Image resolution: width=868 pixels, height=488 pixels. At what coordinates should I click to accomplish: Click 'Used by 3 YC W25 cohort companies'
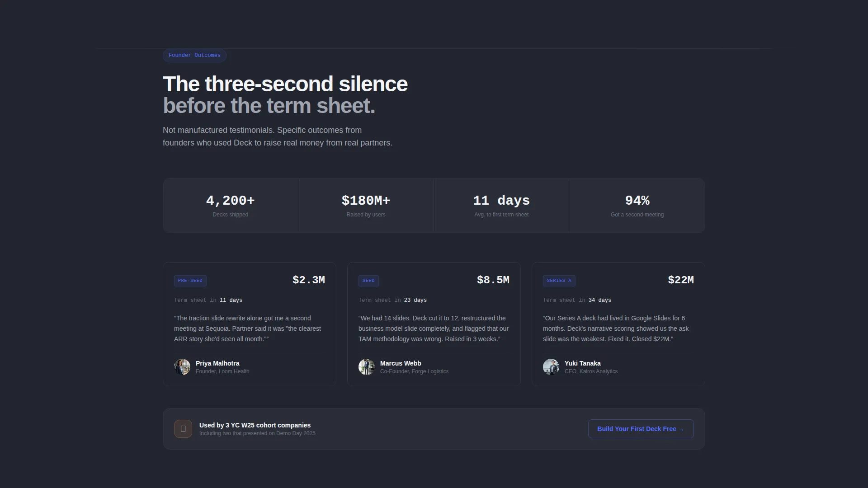pyautogui.click(x=255, y=425)
